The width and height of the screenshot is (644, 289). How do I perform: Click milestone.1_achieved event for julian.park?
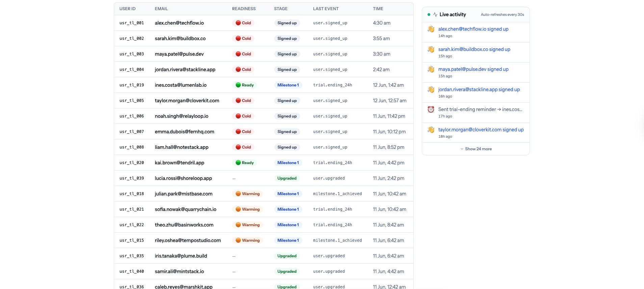click(337, 194)
